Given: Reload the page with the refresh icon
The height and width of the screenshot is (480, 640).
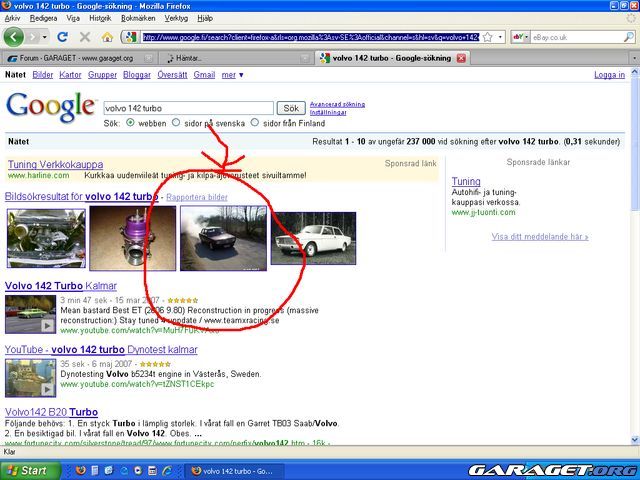Looking at the screenshot, I should coord(63,37).
